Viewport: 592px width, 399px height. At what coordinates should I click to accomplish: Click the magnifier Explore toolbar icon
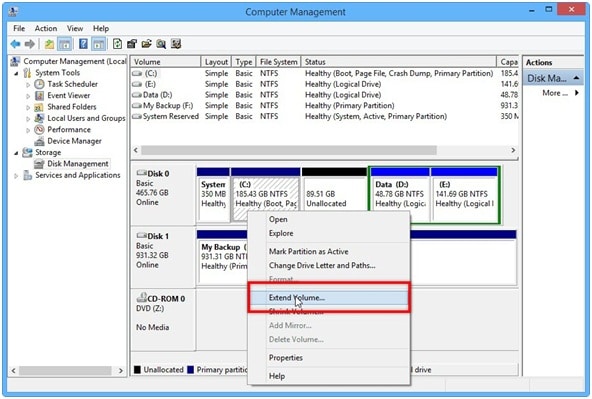point(161,44)
